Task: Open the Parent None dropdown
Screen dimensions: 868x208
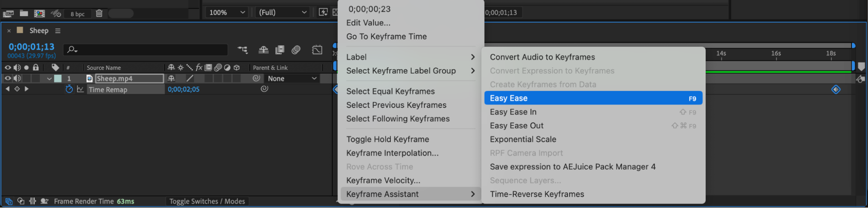Action: pos(292,78)
